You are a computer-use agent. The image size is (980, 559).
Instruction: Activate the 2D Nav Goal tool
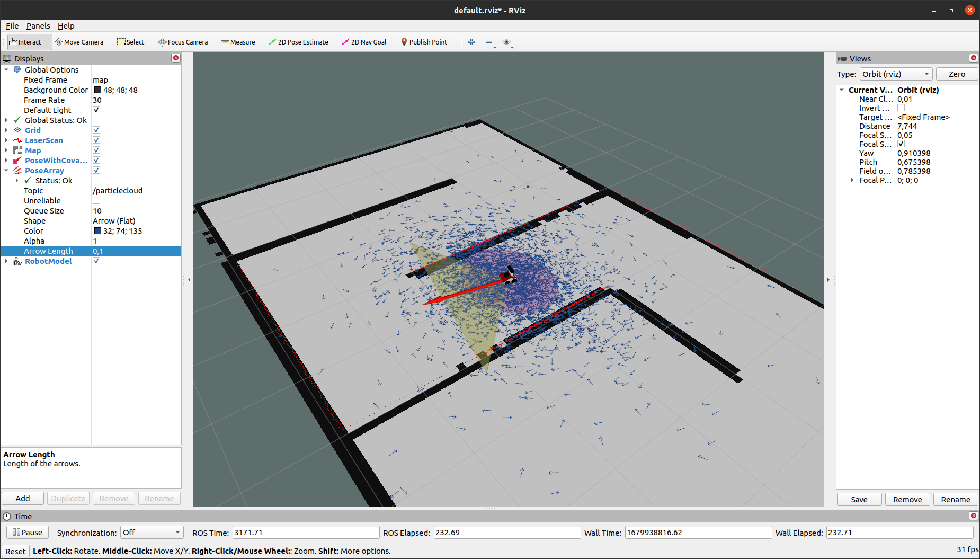364,42
